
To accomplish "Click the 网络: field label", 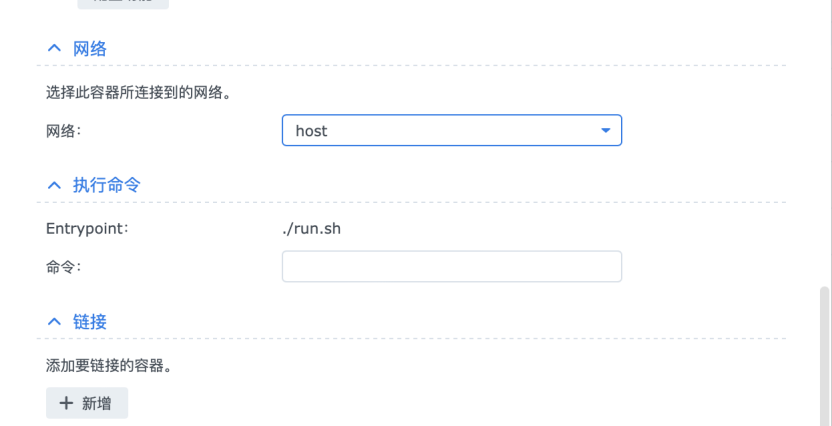I will pyautogui.click(x=63, y=131).
